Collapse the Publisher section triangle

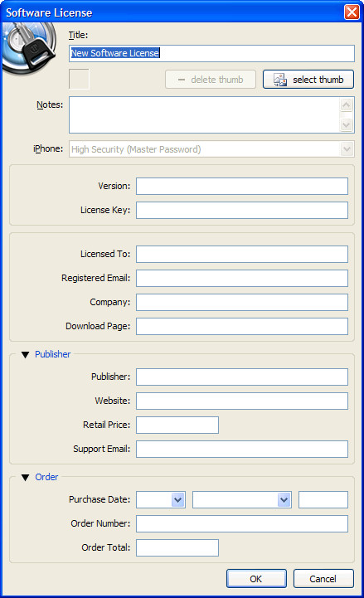pyautogui.click(x=26, y=355)
